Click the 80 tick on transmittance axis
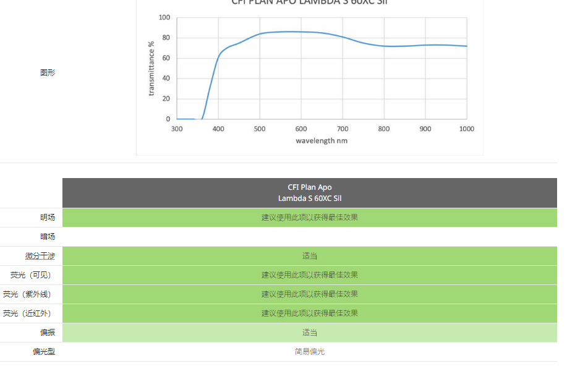 point(166,38)
